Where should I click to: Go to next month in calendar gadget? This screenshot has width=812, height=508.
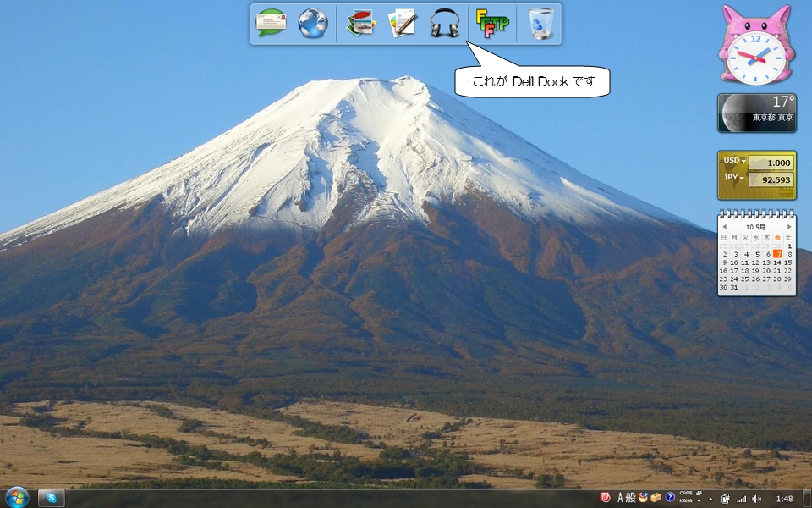click(x=789, y=227)
